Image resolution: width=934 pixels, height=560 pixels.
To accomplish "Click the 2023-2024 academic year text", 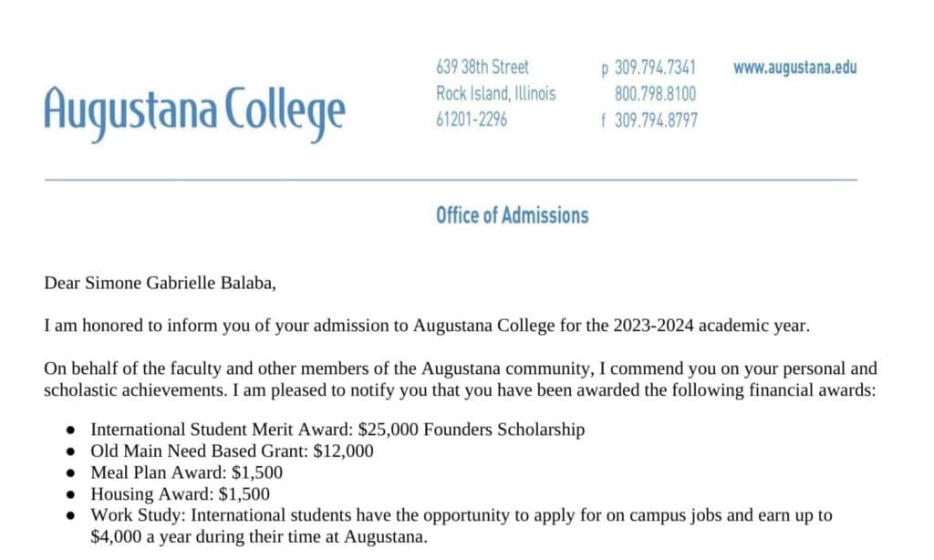I will point(652,326).
